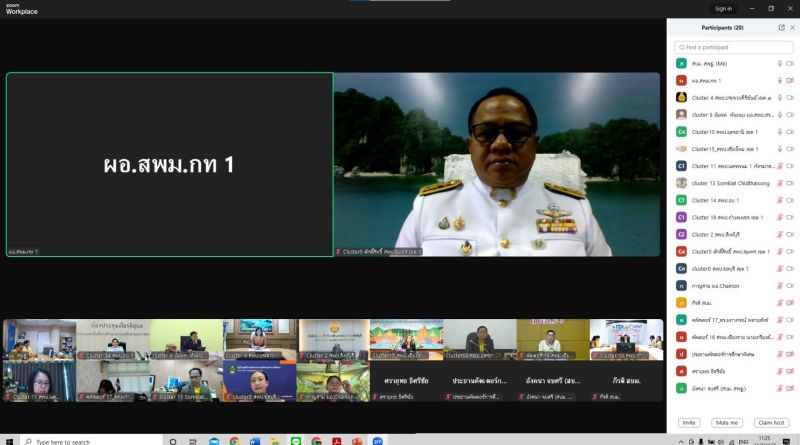Open the Windows Start menu
This screenshot has height=445, width=800.
coord(9,441)
